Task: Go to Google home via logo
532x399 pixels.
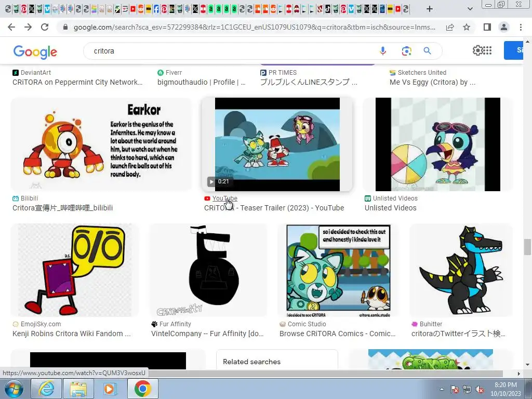Action: pos(35,51)
